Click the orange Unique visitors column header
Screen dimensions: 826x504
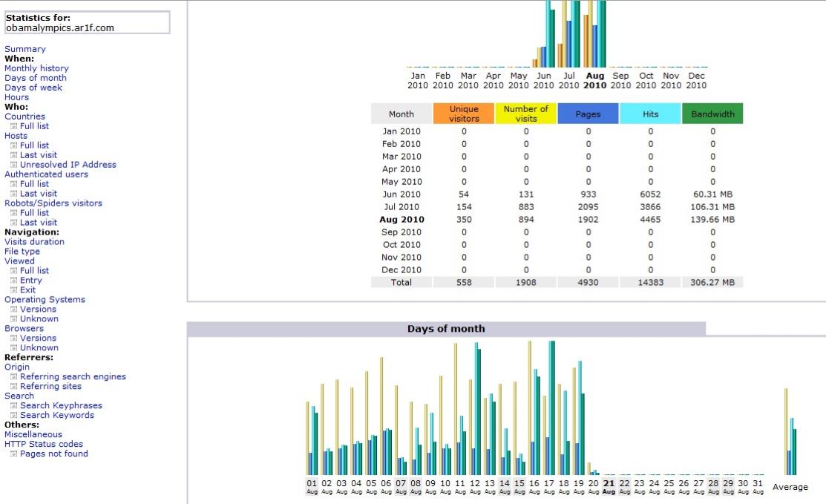[464, 114]
